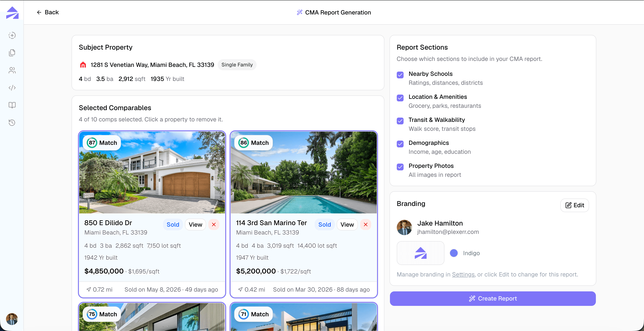Click the 86 Match score badge
The height and width of the screenshot is (331, 644).
click(x=253, y=143)
